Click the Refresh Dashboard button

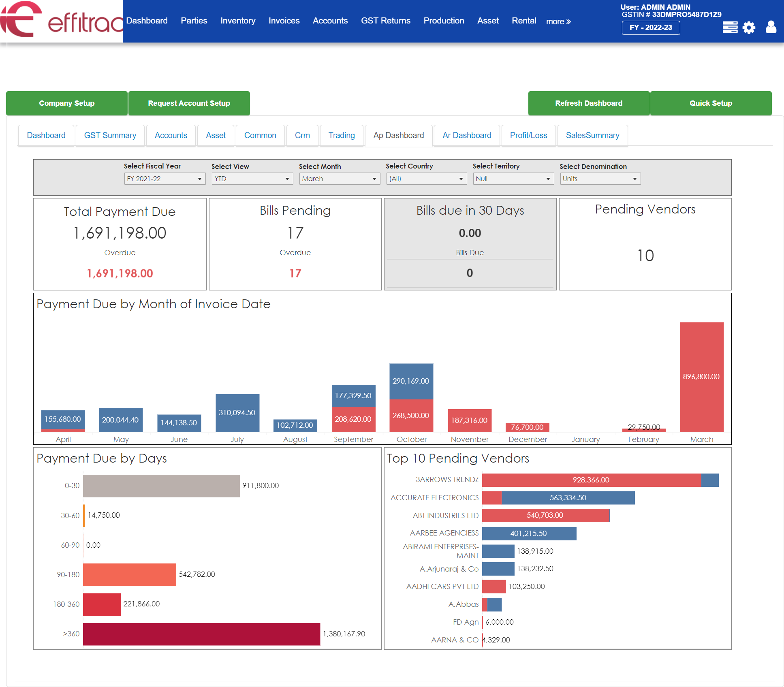[x=588, y=103]
